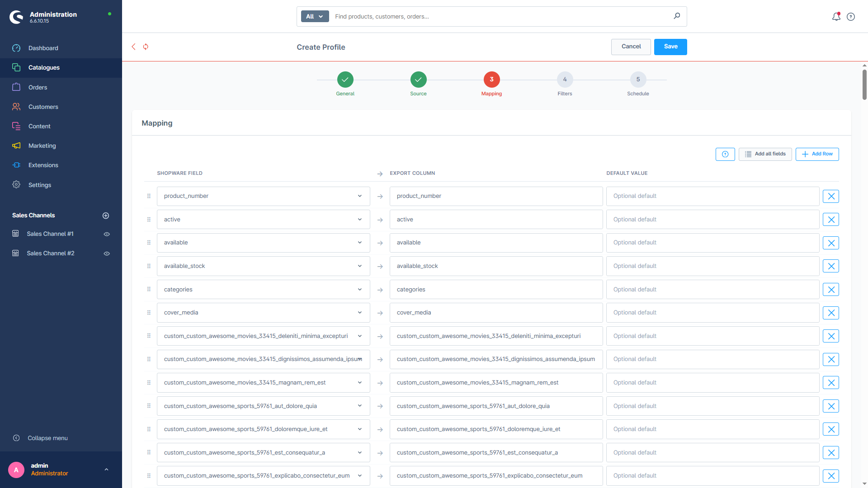Image resolution: width=868 pixels, height=488 pixels.
Task: Go to the Source step
Action: point(419,80)
